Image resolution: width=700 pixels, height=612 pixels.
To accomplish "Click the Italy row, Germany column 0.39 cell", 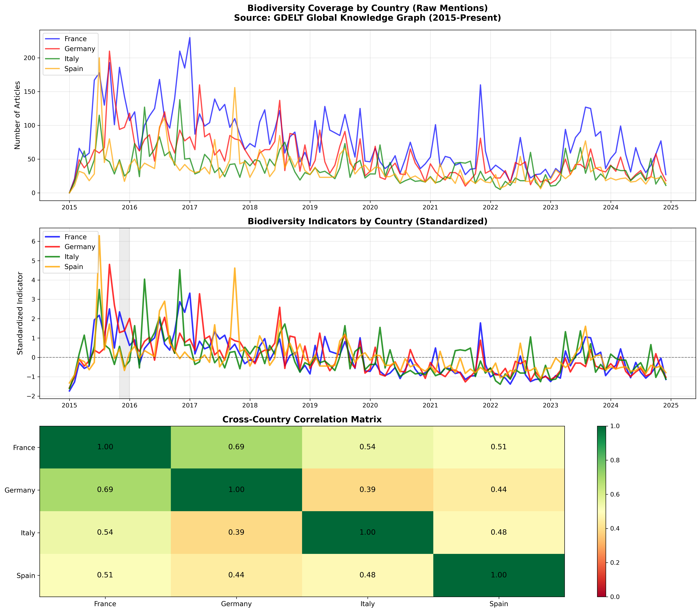I will click(x=236, y=532).
